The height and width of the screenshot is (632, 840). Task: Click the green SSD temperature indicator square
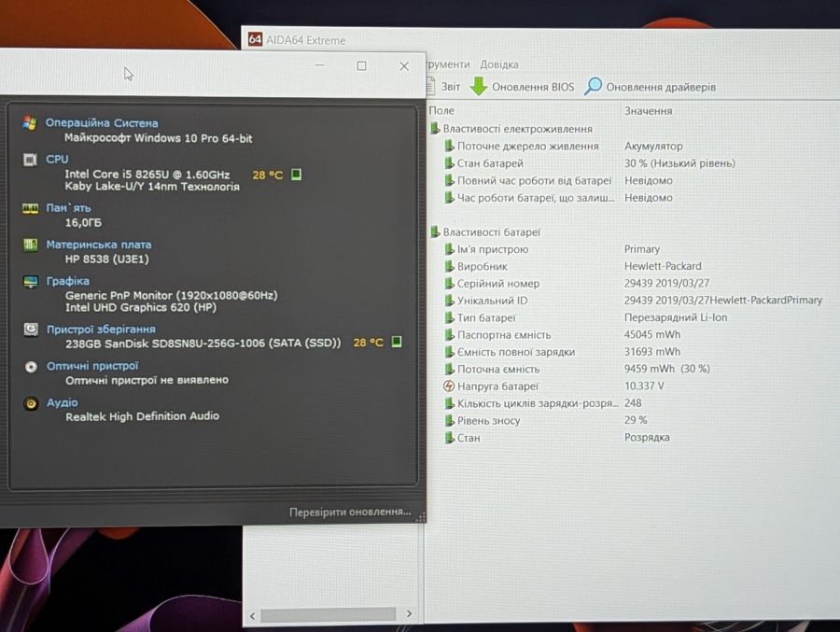397,342
